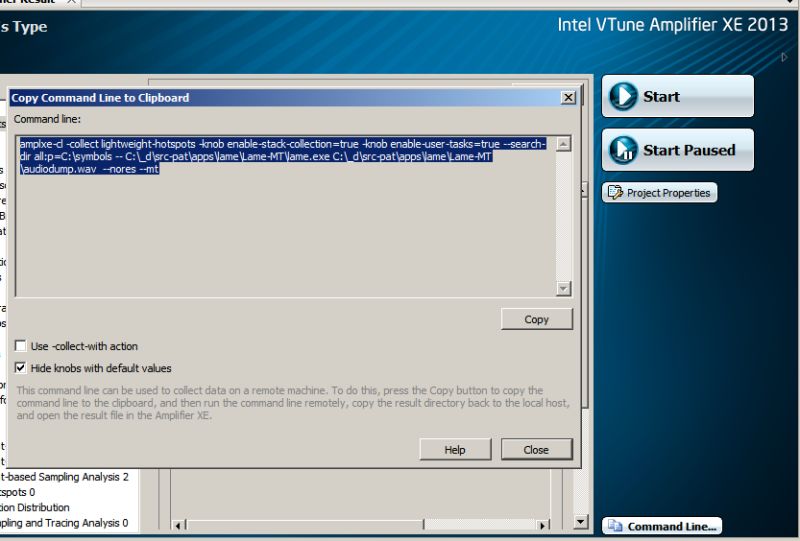
Task: Click command text box scroll down arrow
Action: [563, 289]
